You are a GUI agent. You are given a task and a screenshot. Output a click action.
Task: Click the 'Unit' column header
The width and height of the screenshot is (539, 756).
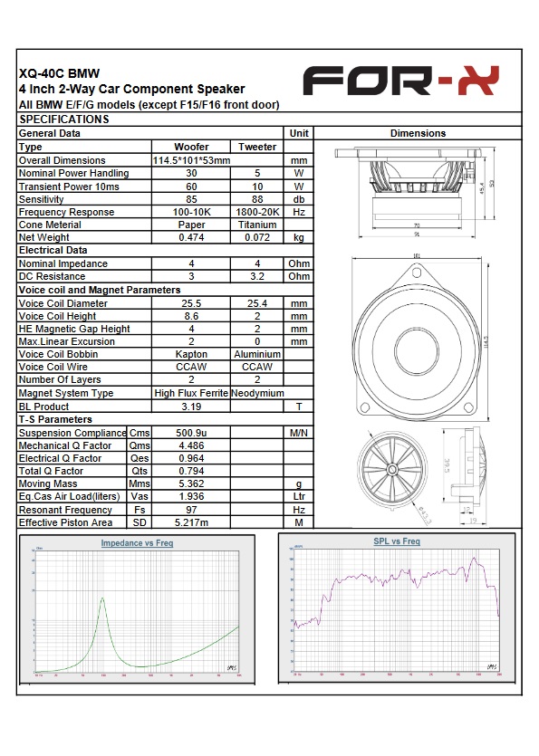299,133
